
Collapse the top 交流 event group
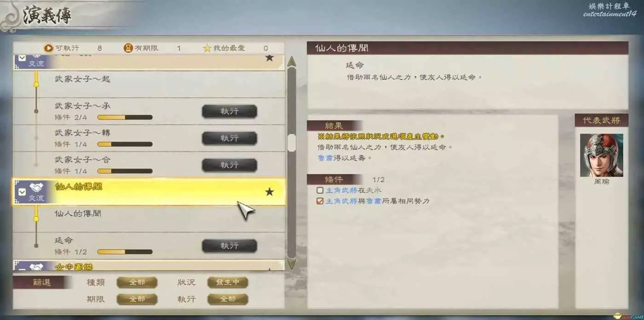point(22,58)
